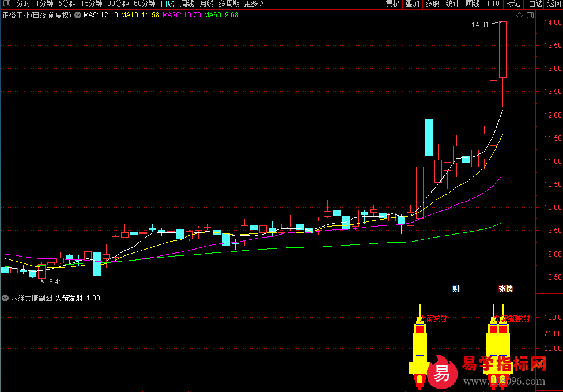Click the 14.00 price axis label
Image resolution: width=563 pixels, height=392 pixels.
[x=553, y=22]
